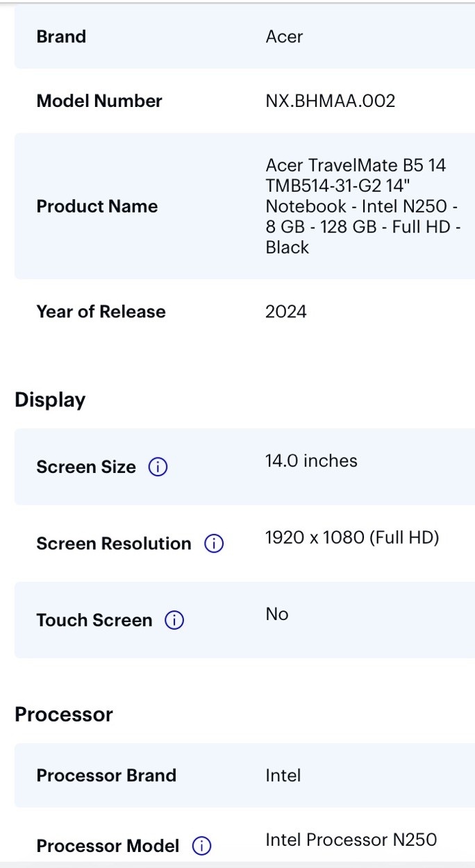Viewport: 475px width, 868px height.
Task: Select the 1920 x 1080 resolution value
Action: (352, 537)
